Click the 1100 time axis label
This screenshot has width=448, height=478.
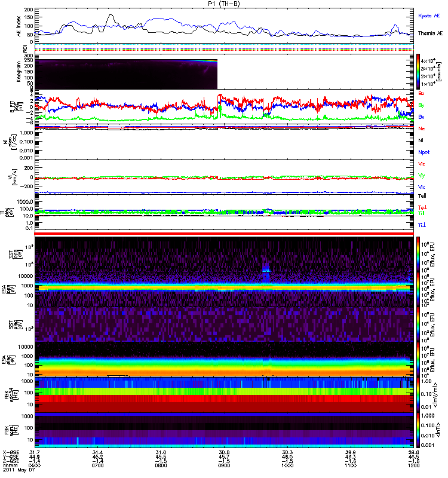tap(351, 465)
